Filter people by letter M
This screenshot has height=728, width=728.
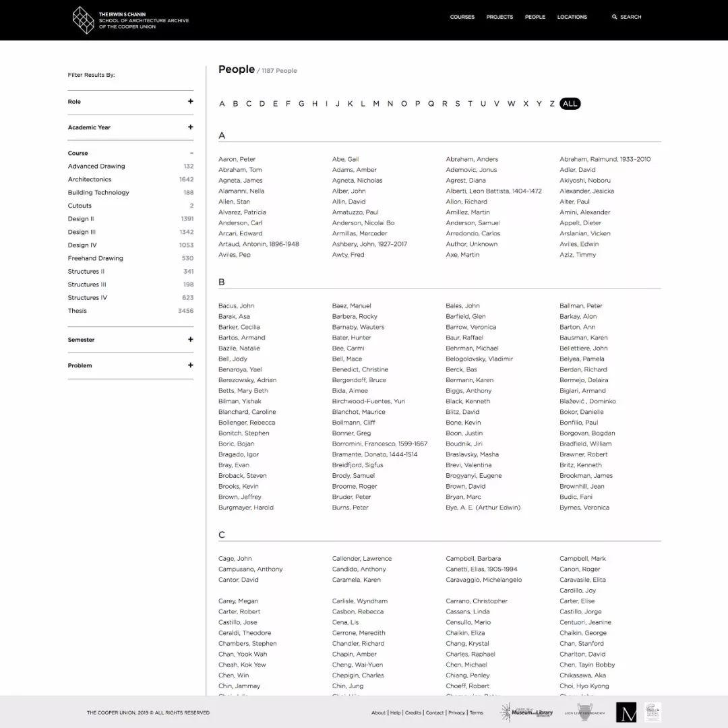(376, 104)
